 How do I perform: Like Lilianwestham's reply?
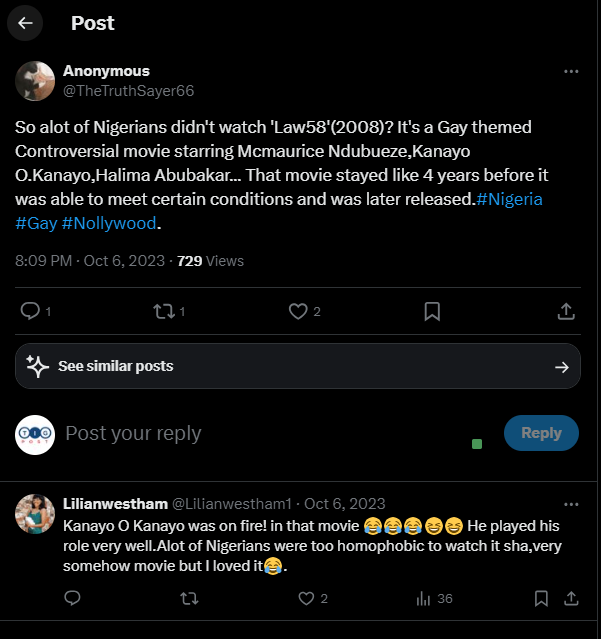click(307, 598)
